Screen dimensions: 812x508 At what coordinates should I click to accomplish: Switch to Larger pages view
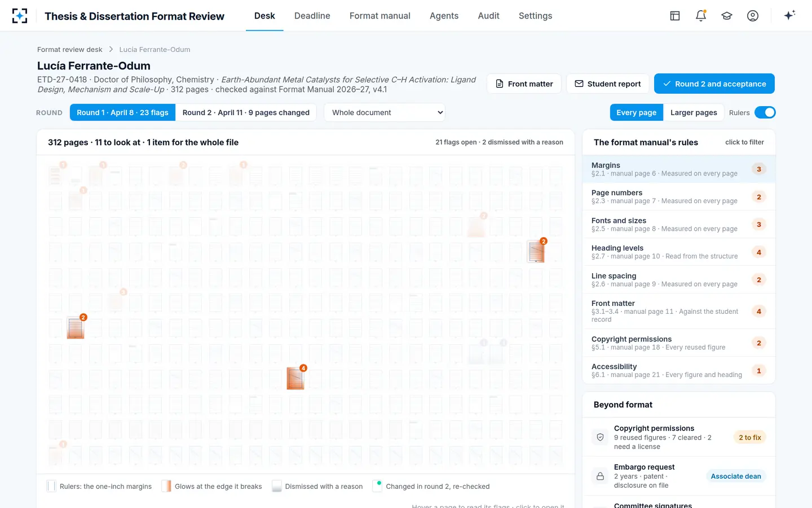[694, 112]
